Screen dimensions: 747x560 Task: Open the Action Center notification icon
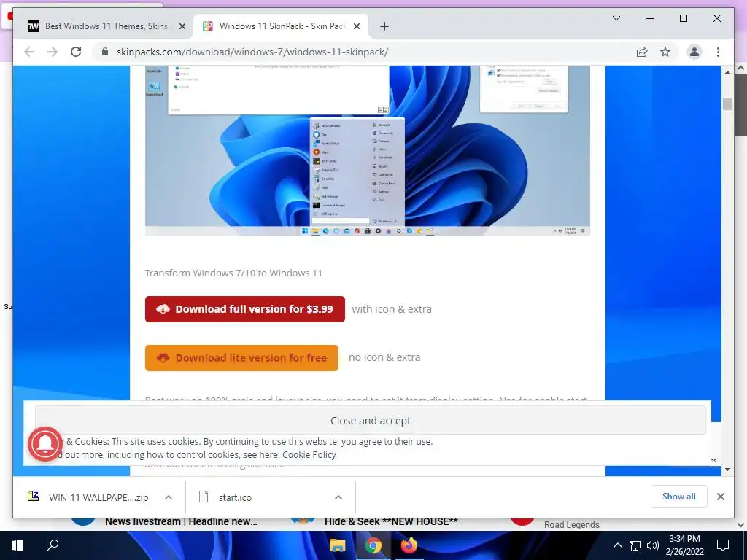click(723, 545)
